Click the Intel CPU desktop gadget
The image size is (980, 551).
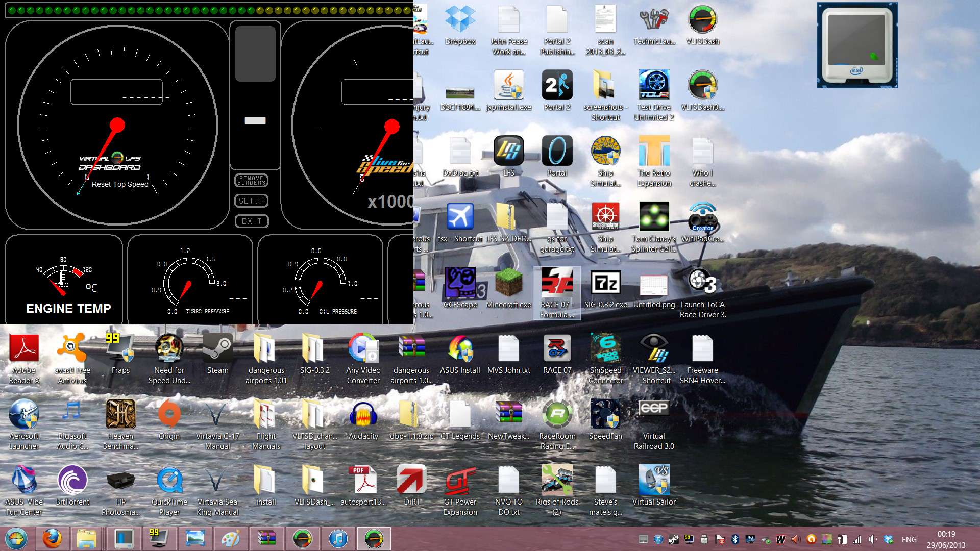pos(857,45)
